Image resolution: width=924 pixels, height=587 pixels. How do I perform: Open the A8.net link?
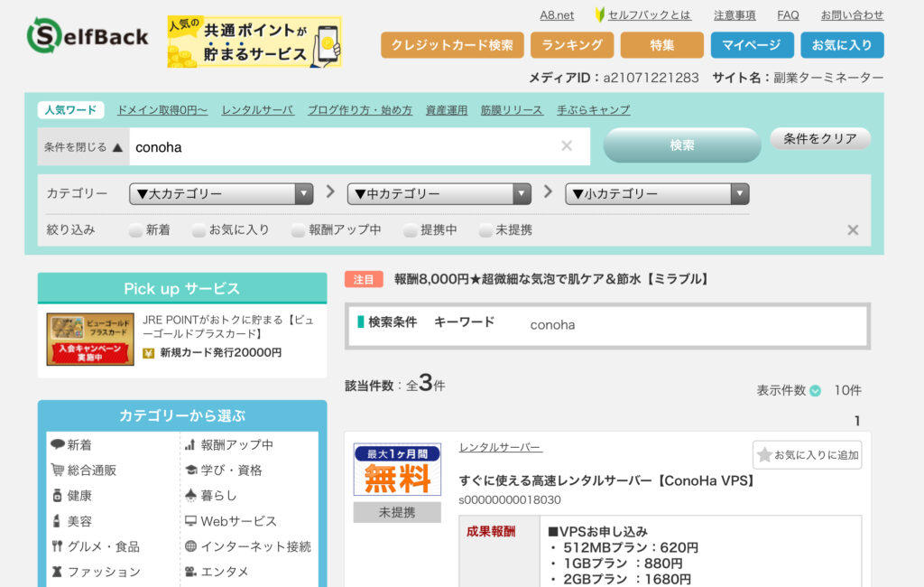[x=556, y=15]
